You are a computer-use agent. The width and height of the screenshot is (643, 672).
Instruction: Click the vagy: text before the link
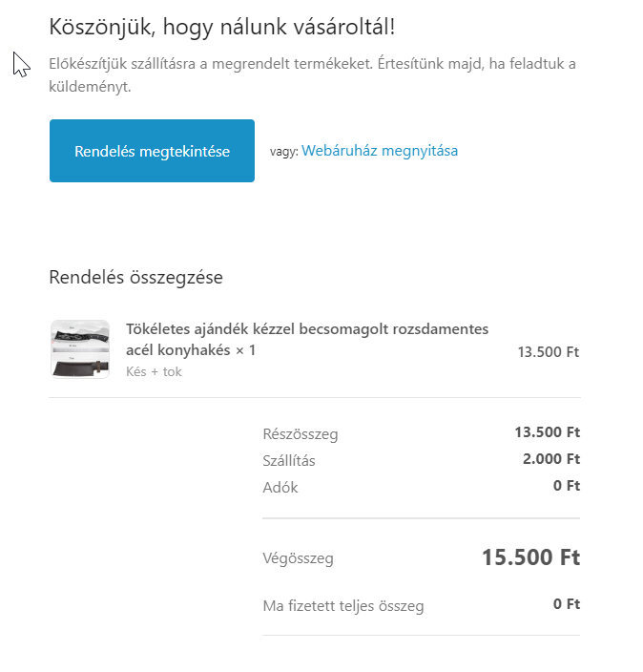point(284,152)
